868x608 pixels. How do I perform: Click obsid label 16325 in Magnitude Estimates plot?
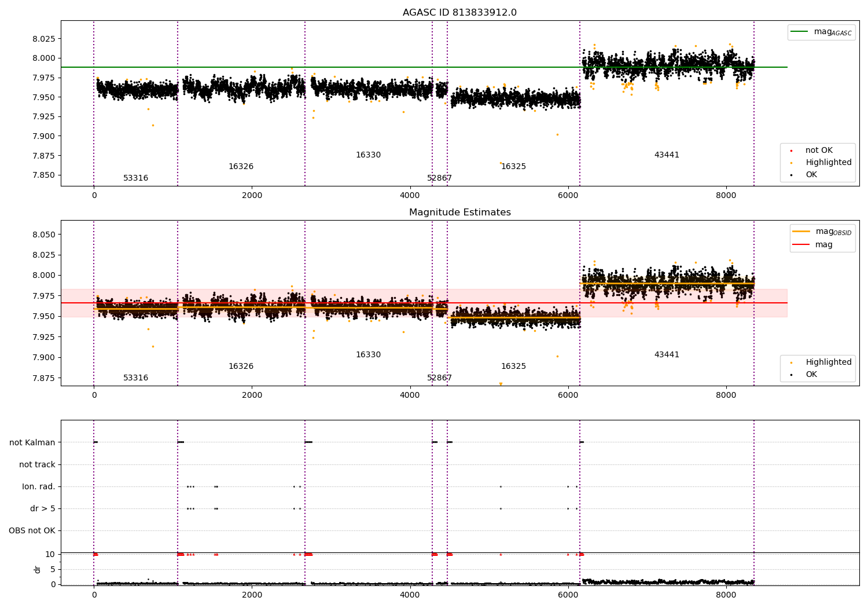(x=513, y=367)
